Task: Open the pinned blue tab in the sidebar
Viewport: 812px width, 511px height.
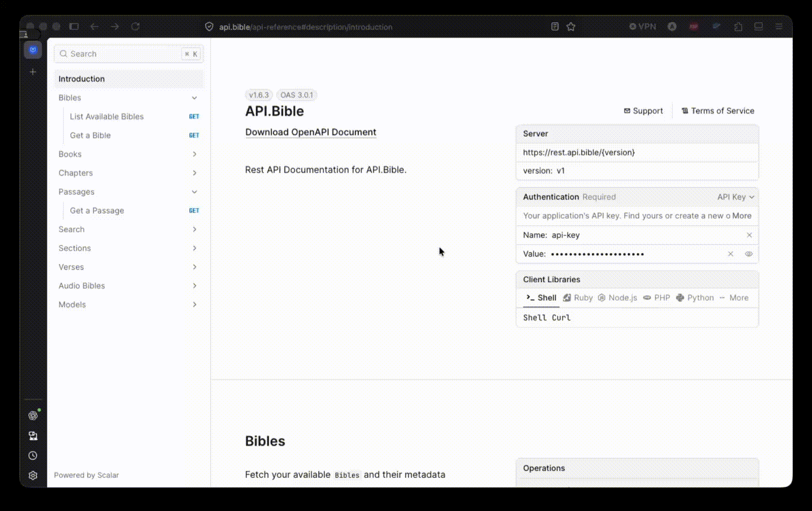Action: 33,50
